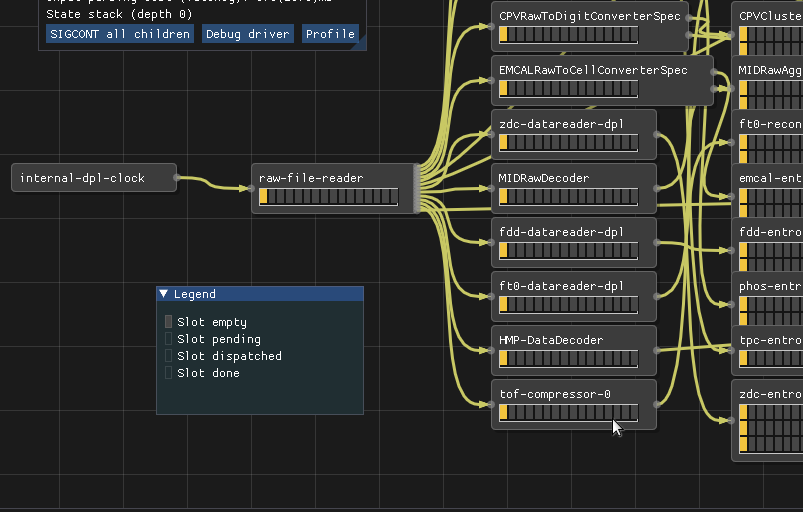Select the EMCALRawToCellConverterSpec node
Viewport: 803px width, 512px height.
602,80
